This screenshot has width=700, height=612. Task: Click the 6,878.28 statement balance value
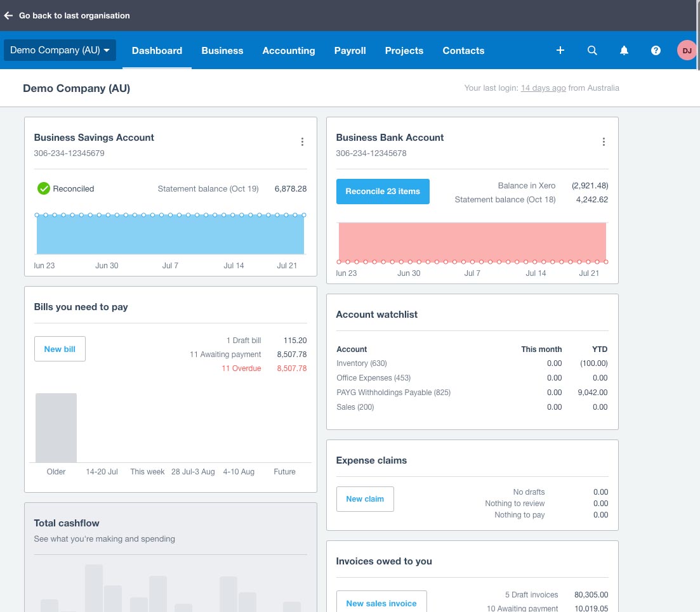coord(291,189)
